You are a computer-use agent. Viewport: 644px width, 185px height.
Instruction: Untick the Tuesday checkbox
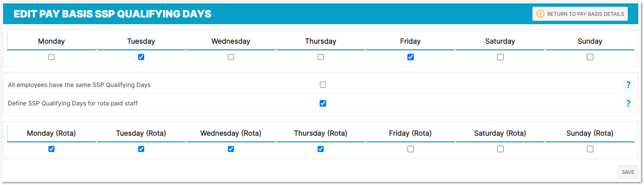pos(141,57)
